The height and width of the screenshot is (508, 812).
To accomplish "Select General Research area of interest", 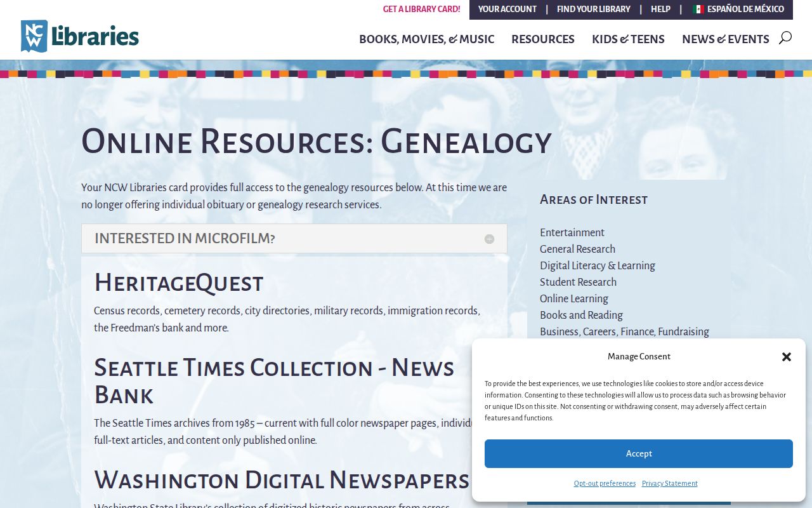I will (x=577, y=249).
